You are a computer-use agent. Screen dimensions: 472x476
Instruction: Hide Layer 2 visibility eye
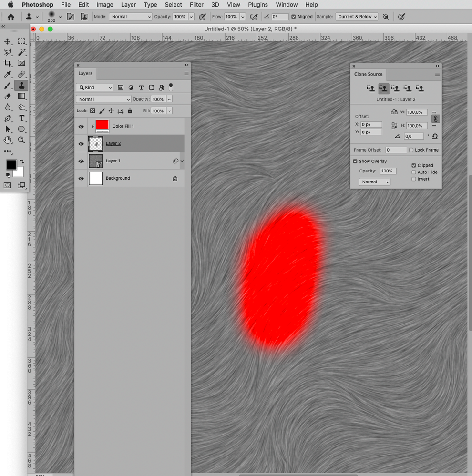81,143
